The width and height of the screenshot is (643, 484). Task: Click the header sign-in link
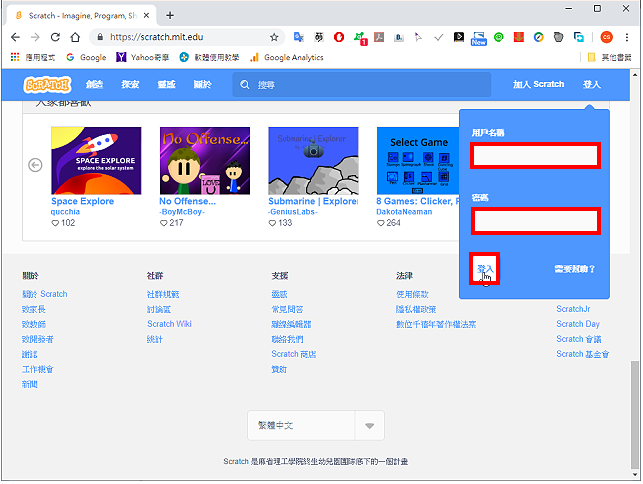[x=592, y=84]
